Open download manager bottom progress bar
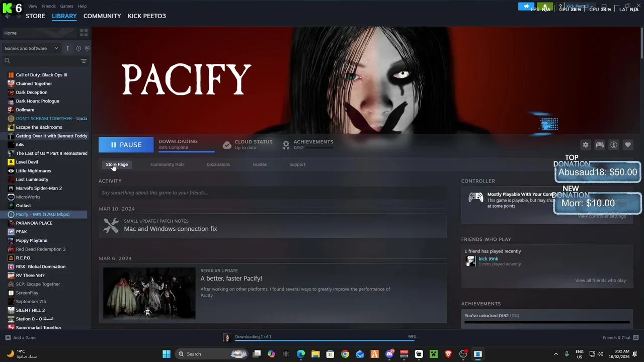Image resolution: width=644 pixels, height=362 pixels. click(325, 340)
